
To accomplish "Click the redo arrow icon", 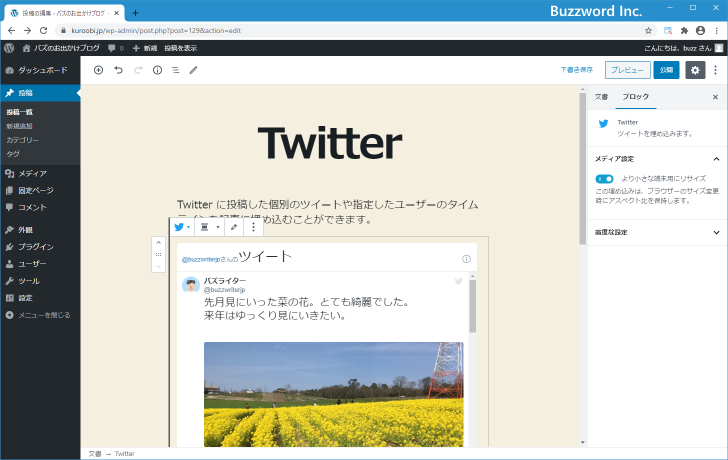I will (138, 70).
